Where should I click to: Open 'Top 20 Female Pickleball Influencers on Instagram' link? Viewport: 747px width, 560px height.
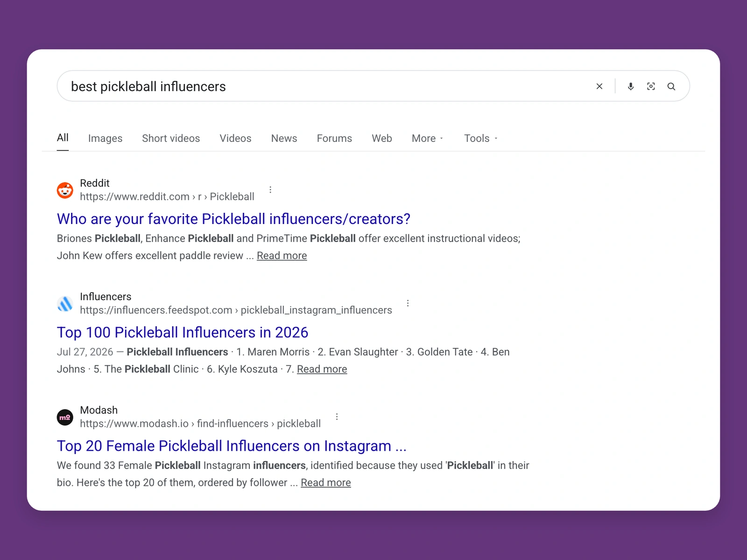pyautogui.click(x=232, y=446)
